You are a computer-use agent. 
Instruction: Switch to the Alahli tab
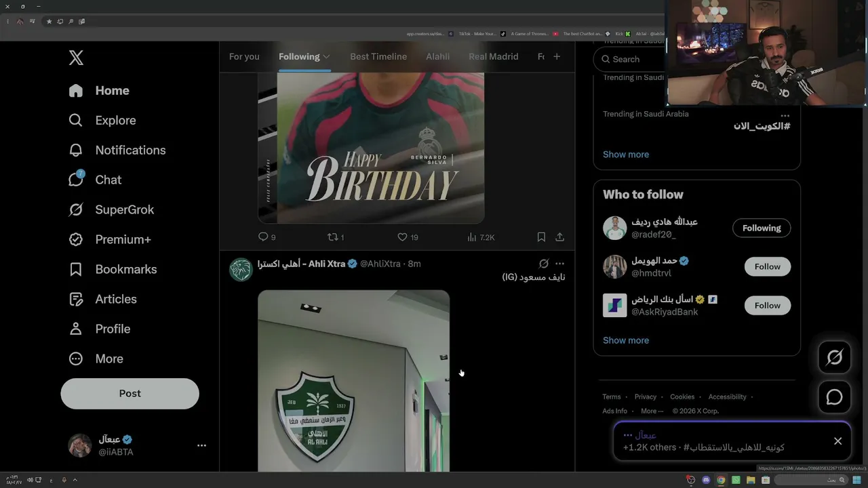point(437,56)
